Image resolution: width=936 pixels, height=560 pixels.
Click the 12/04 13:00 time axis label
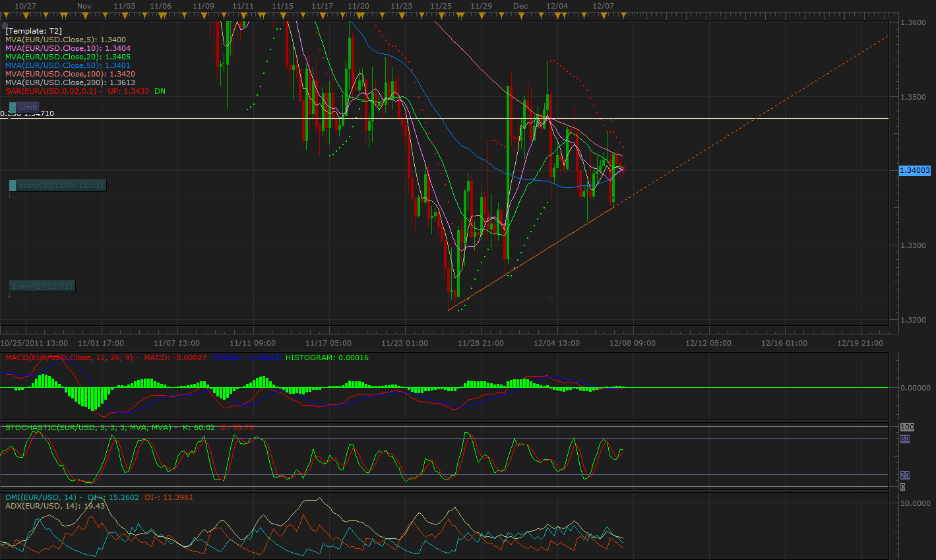point(556,343)
